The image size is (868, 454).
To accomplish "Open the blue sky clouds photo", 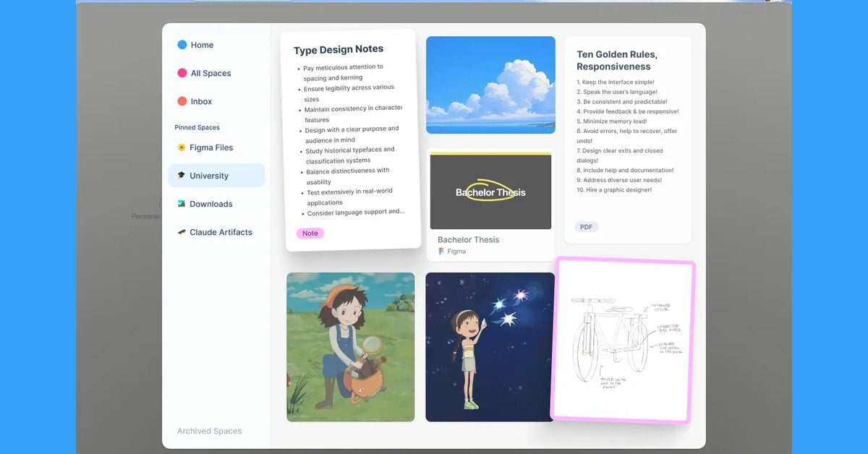I will click(490, 85).
